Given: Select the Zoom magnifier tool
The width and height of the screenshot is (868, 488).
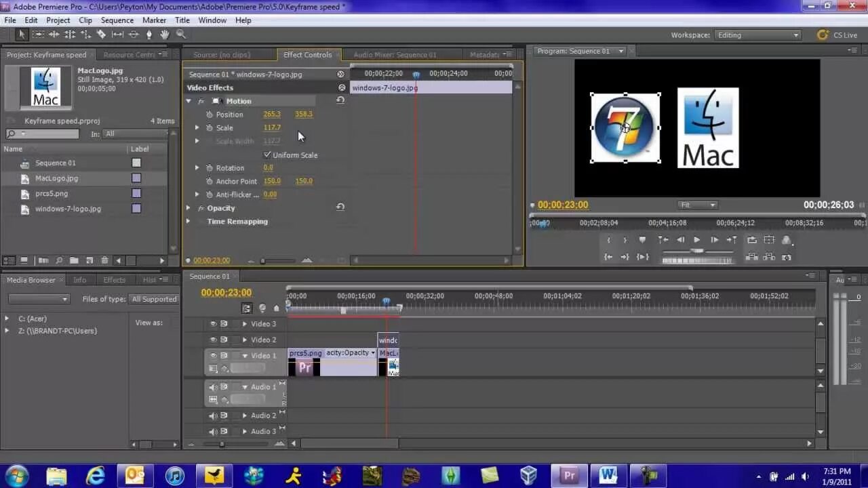Looking at the screenshot, I should pyautogui.click(x=181, y=34).
